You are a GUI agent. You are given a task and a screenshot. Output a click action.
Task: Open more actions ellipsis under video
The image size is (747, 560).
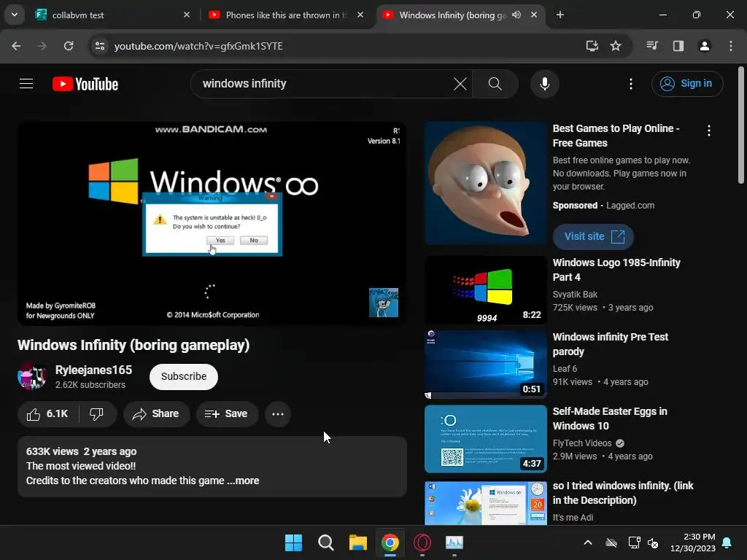tap(278, 414)
